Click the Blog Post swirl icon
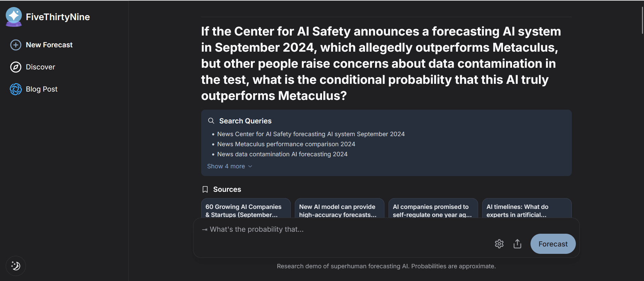This screenshot has width=644, height=281. point(15,89)
